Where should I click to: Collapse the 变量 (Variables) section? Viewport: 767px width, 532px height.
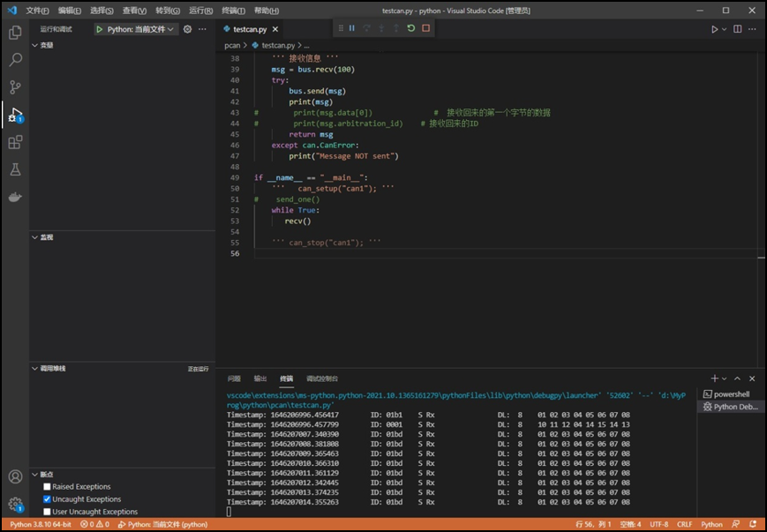click(x=42, y=45)
